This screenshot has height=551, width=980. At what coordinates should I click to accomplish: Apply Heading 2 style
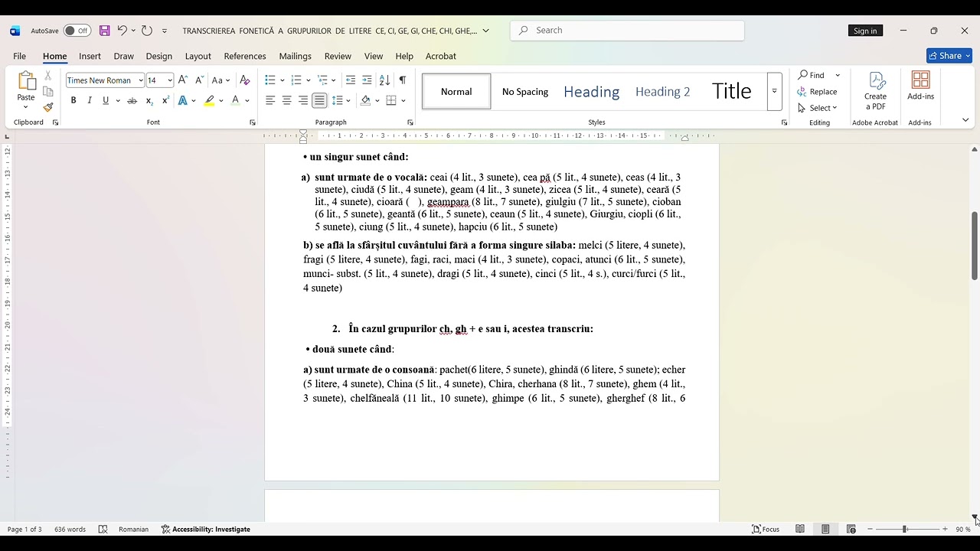pyautogui.click(x=662, y=92)
